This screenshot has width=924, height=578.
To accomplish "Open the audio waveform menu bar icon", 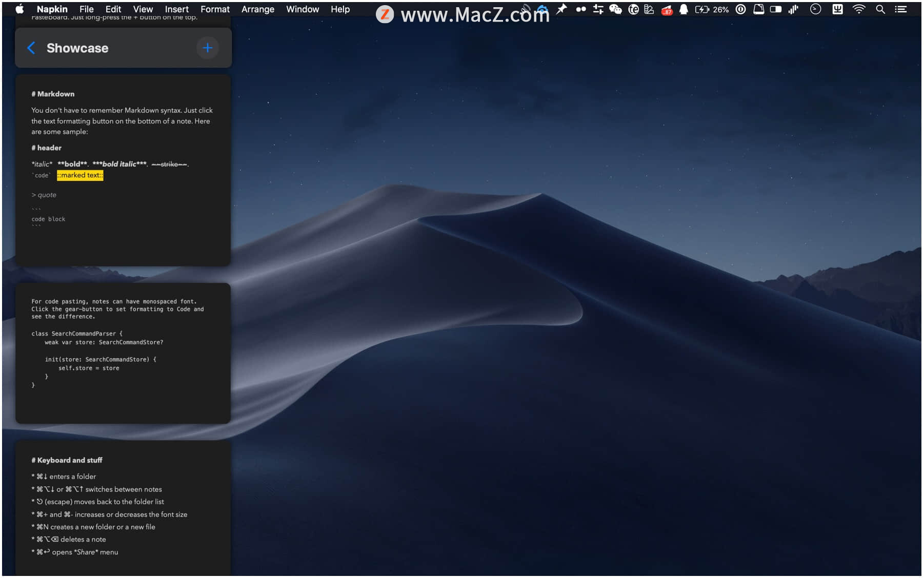I will coord(794,9).
